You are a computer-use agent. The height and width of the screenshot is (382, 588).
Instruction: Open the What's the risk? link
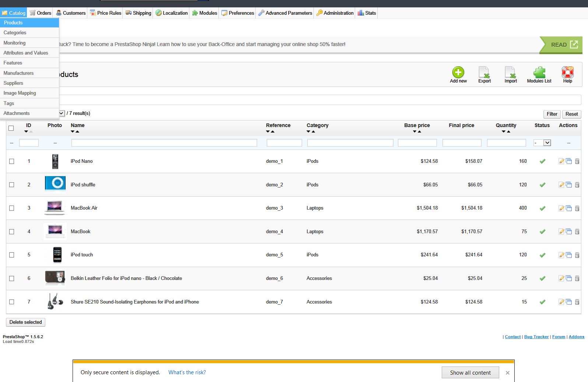click(x=187, y=372)
